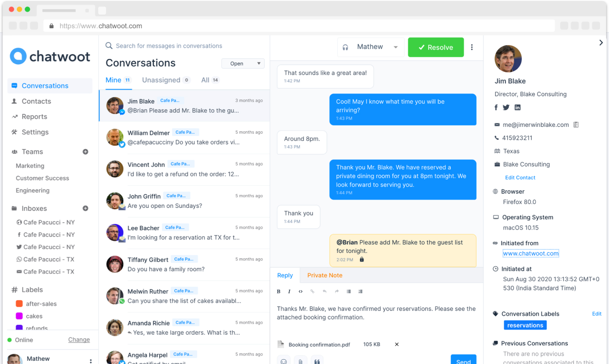Viewport: 609px width, 364px height.
Task: Remove the Booking confirmation.pdf attachment
Action: pos(396,344)
